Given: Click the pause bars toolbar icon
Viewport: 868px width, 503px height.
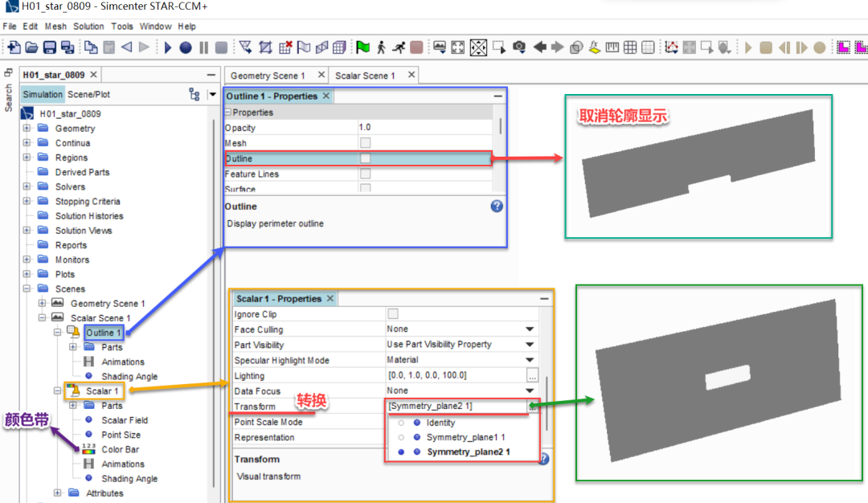Looking at the screenshot, I should (x=203, y=47).
